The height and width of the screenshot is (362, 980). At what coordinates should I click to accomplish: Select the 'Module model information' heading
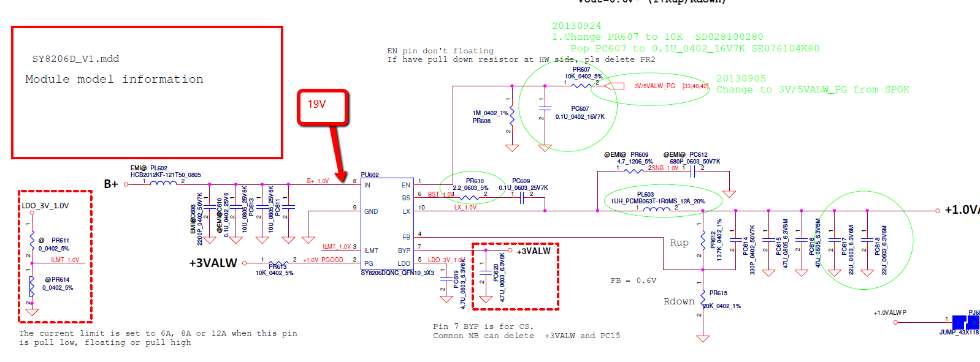(114, 79)
